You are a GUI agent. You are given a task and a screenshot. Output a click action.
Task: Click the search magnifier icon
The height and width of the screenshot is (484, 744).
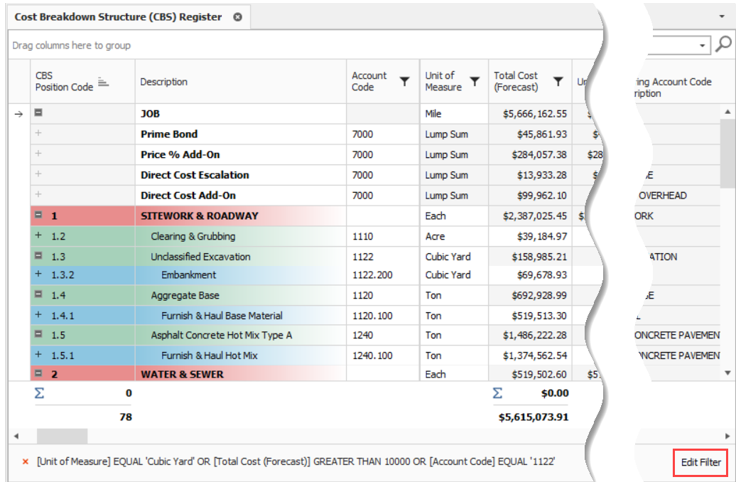tap(724, 45)
